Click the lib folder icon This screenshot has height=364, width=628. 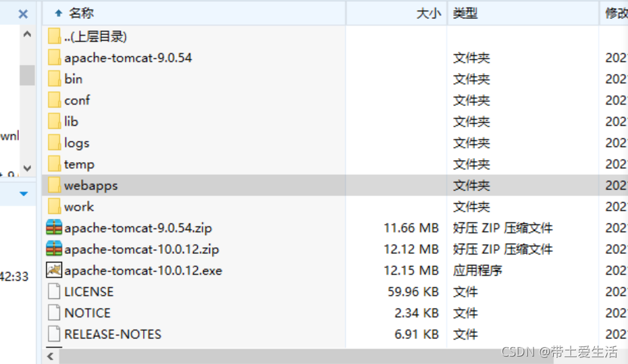click(x=54, y=122)
